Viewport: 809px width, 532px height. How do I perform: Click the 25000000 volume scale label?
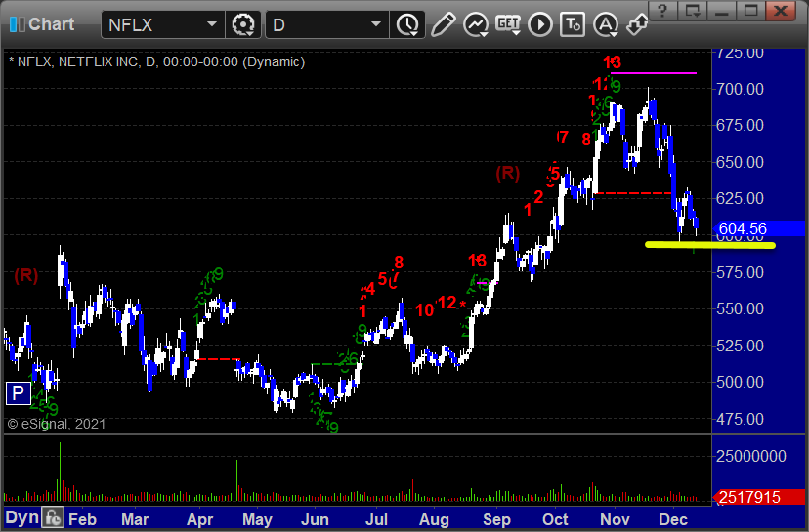tap(751, 456)
